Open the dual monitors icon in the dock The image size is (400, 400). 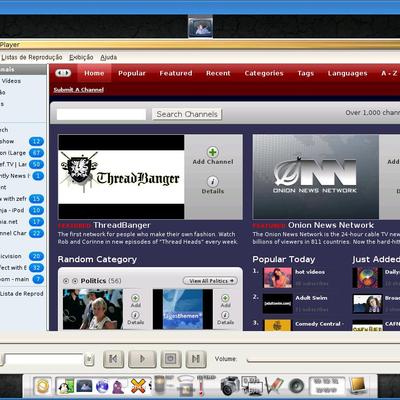[252, 386]
